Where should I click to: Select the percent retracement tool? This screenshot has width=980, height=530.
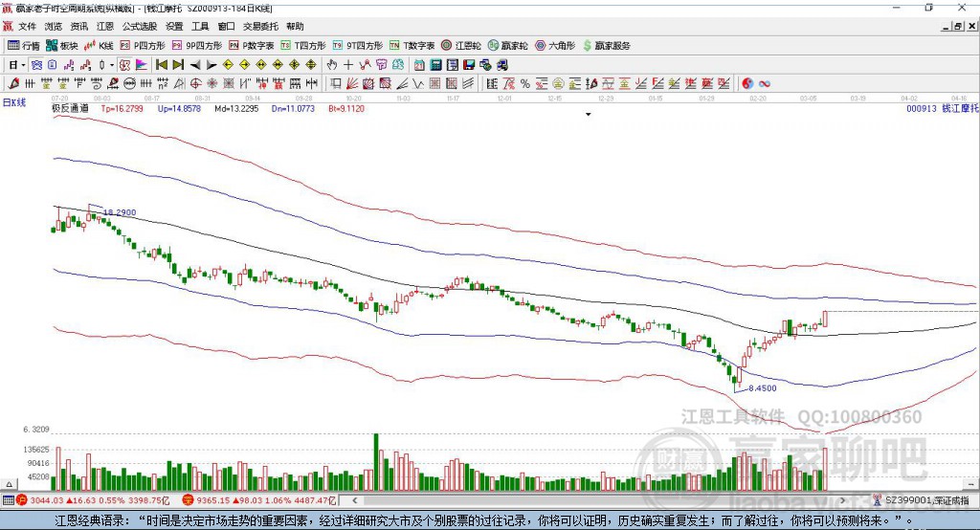tap(525, 84)
